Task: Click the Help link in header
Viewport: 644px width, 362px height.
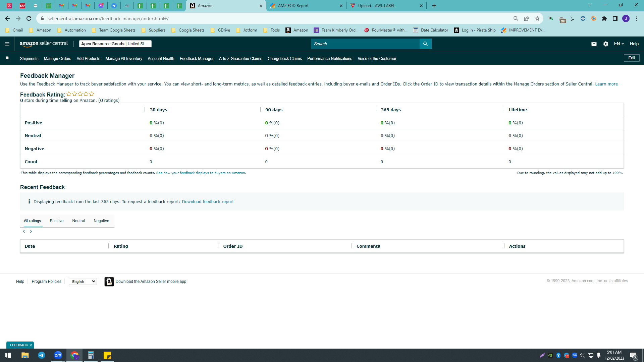Action: tap(634, 44)
